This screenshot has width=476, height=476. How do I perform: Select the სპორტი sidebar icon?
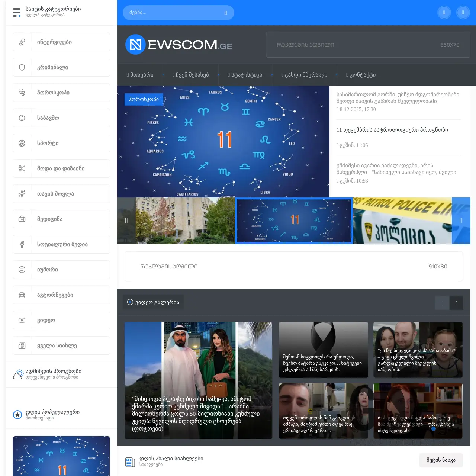tap(22, 143)
